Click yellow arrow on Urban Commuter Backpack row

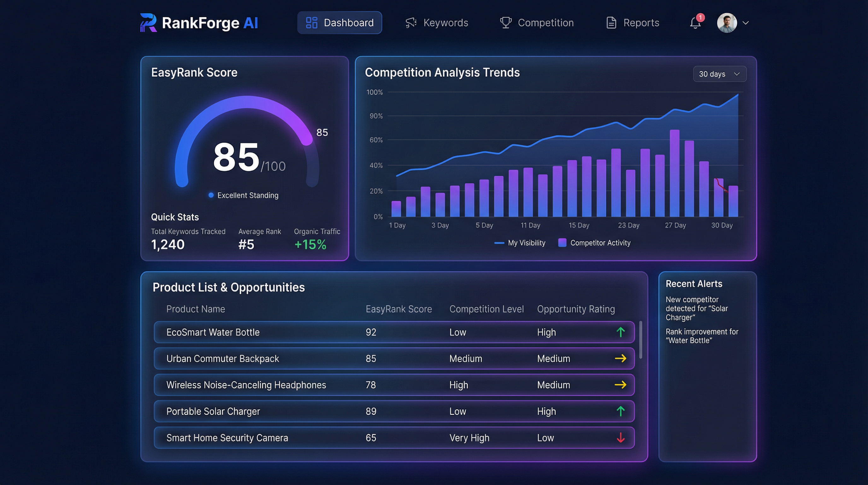[620, 358]
